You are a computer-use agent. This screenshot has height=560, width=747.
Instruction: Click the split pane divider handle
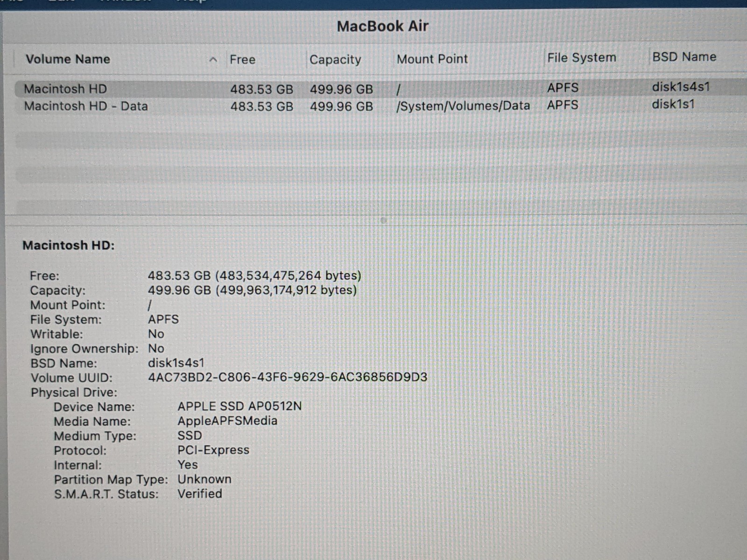(x=383, y=220)
